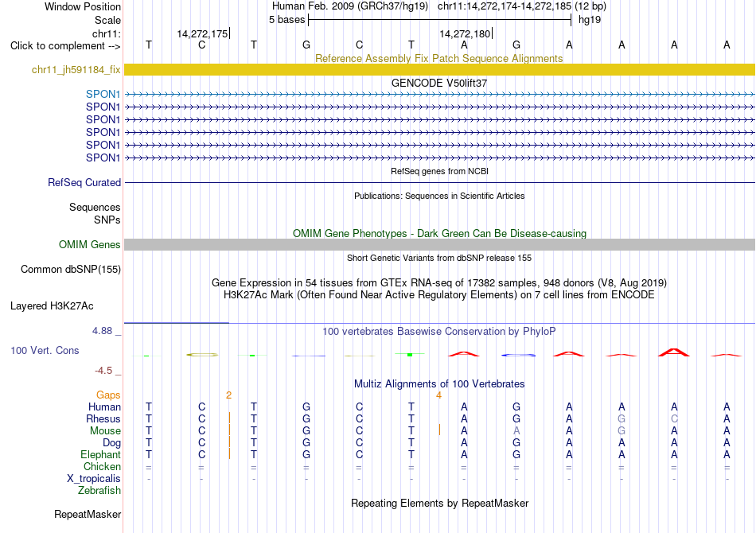Open 'Reference Assembly Fix Patch Sequence Alignments' title

coord(439,58)
